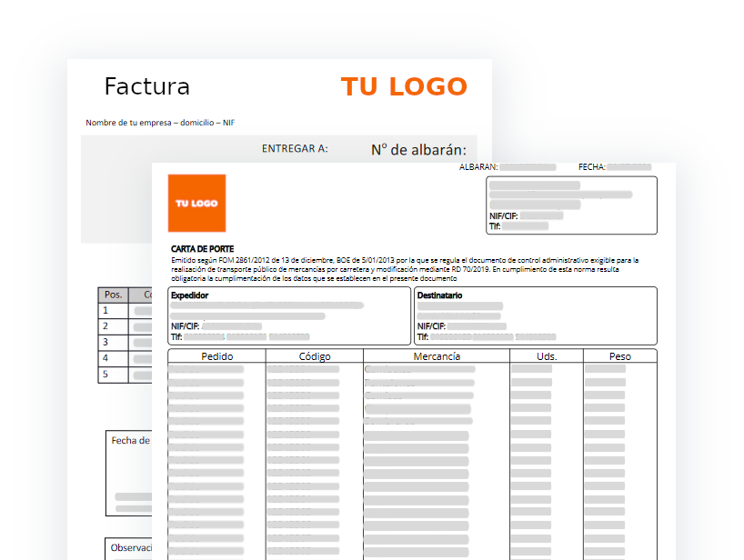Image resolution: width=744 pixels, height=560 pixels.
Task: Click 'Nombre de tu empresa – domicilio – NIF' line
Action: (160, 123)
